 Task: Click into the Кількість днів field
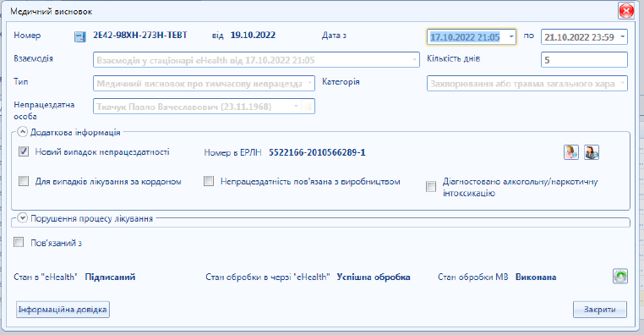(584, 60)
